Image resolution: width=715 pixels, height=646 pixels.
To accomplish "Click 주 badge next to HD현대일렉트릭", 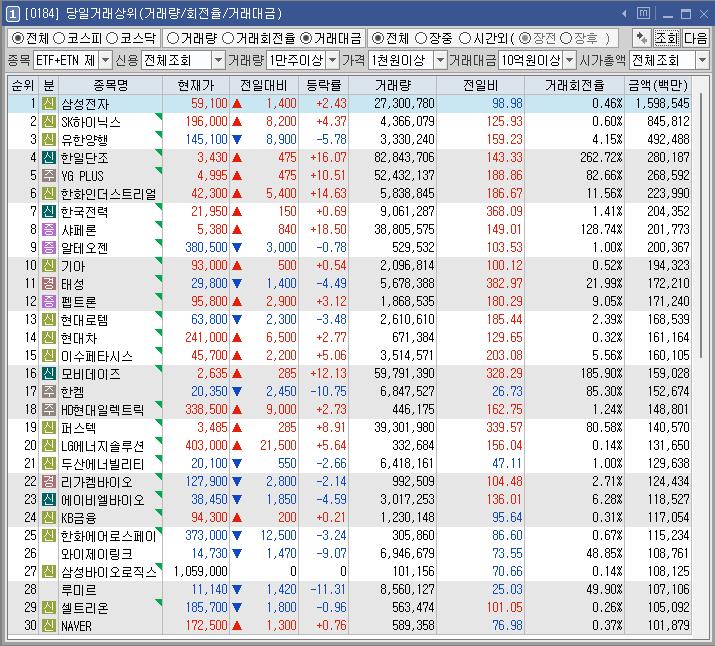I will 49,409.
